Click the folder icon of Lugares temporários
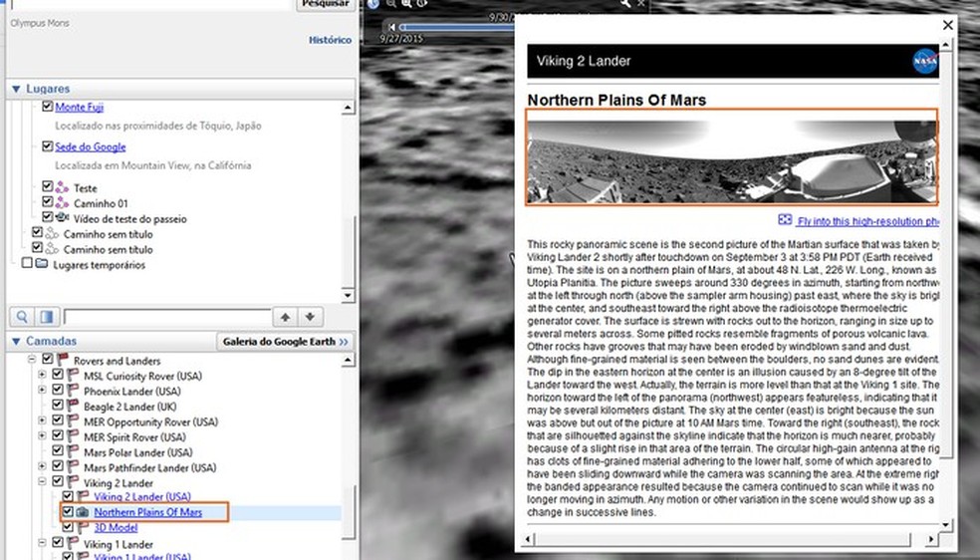Viewport: 980px width, 560px height. tap(42, 264)
